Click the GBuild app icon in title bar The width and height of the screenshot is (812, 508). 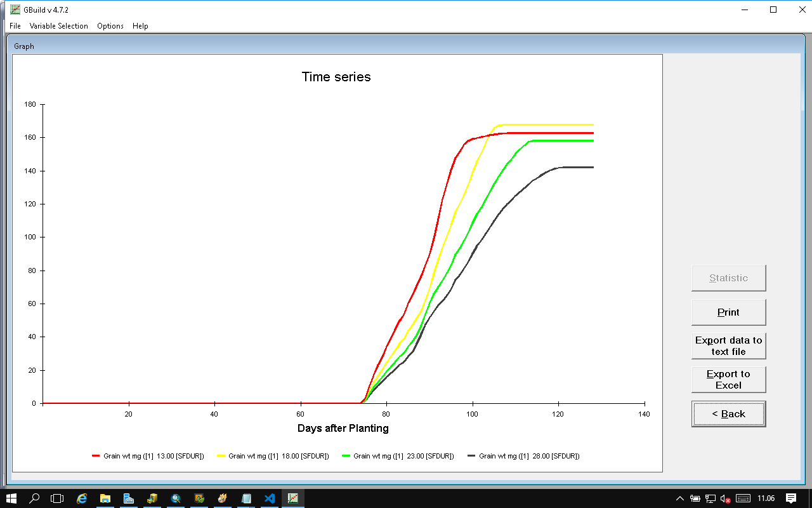click(x=15, y=10)
